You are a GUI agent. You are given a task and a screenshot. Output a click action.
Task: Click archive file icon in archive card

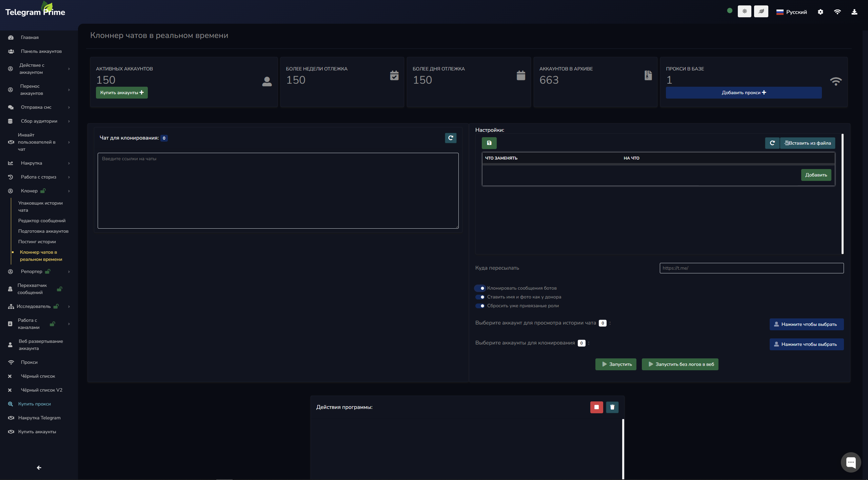coord(648,75)
